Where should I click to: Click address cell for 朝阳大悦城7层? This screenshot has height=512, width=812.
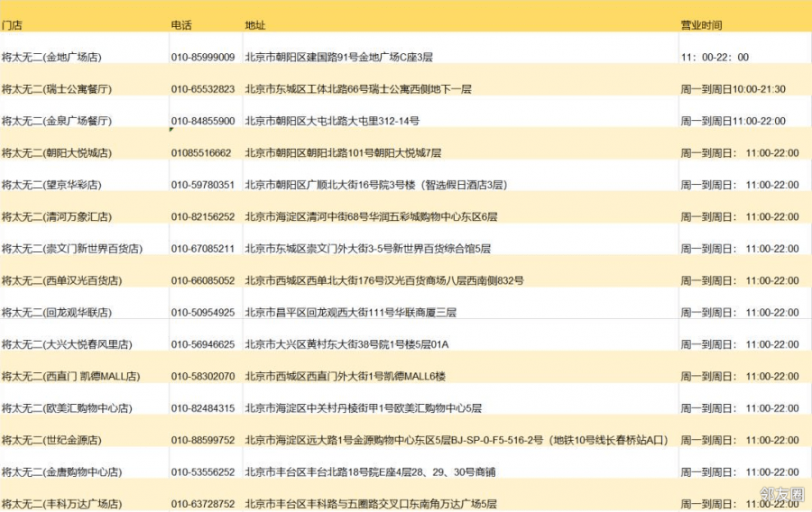pos(343,153)
